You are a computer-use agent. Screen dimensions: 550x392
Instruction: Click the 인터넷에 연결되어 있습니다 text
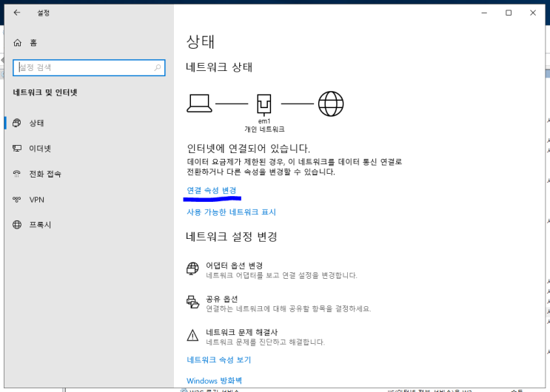[x=248, y=149]
